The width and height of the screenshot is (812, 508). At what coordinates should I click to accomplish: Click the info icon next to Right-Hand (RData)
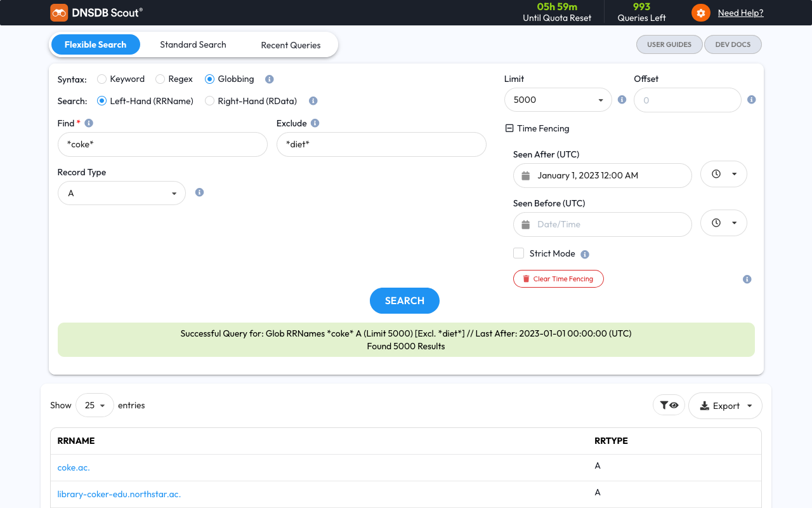pyautogui.click(x=313, y=101)
